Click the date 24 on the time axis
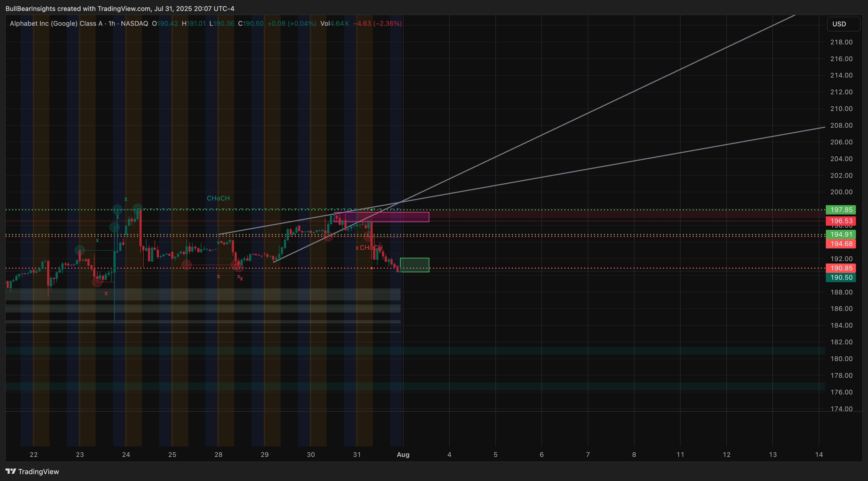Screen dimensions: 868x481 point(126,455)
